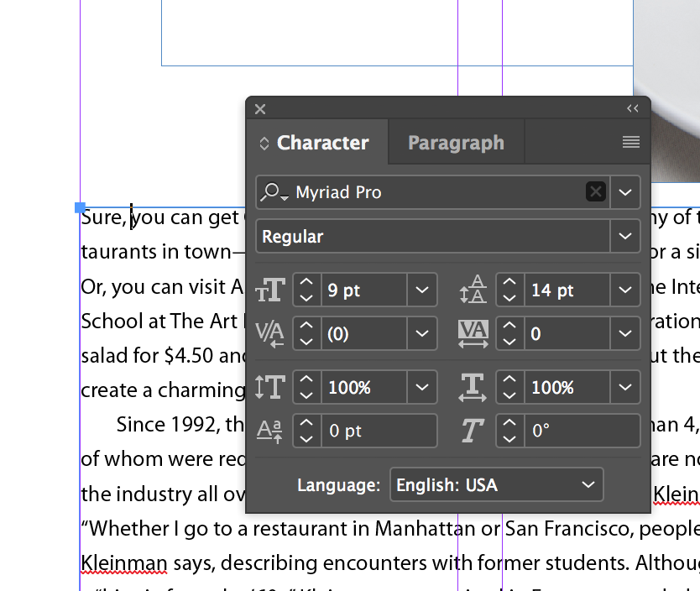Viewport: 700px width, 591px height.
Task: Switch to the Paragraph tab
Action: coord(456,143)
